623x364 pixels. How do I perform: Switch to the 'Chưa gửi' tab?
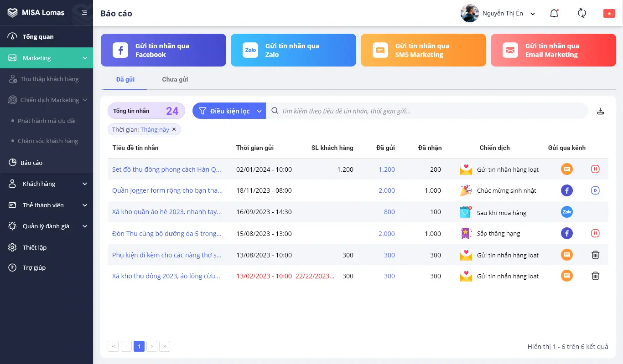[175, 79]
